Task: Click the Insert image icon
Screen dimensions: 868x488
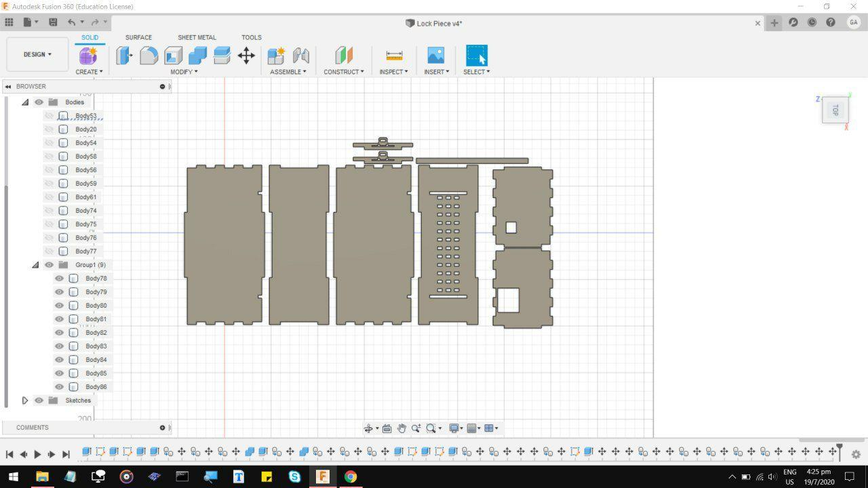Action: pyautogui.click(x=436, y=56)
